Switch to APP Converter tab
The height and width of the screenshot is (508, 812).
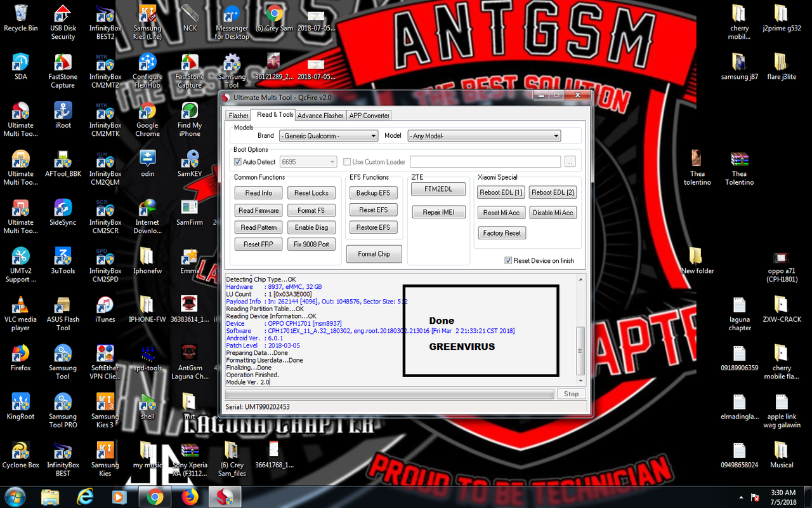pyautogui.click(x=369, y=116)
